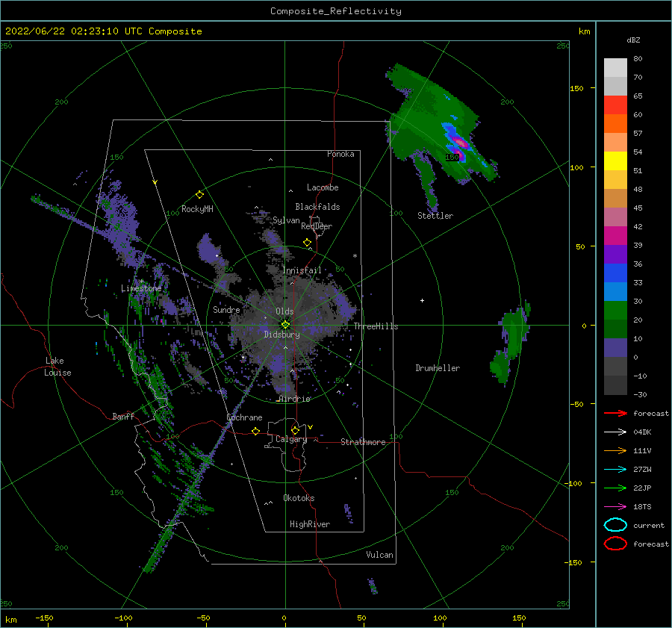Click the green echo east of Drumheller

pyautogui.click(x=511, y=342)
